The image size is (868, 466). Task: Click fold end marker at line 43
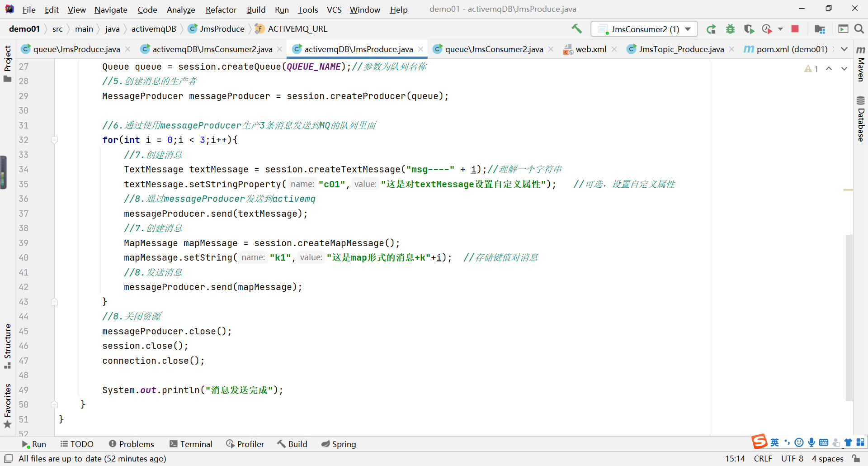(x=54, y=302)
